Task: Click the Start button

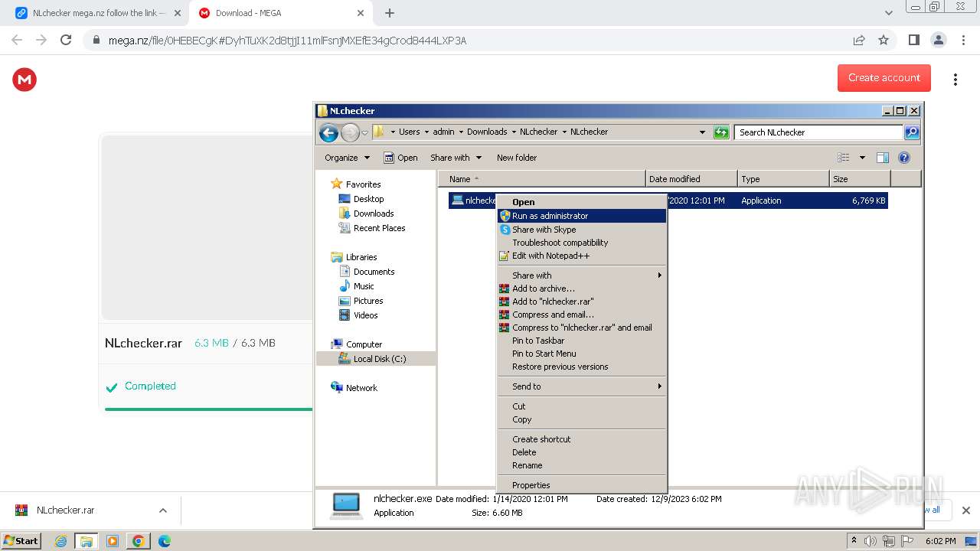Action: tap(21, 541)
